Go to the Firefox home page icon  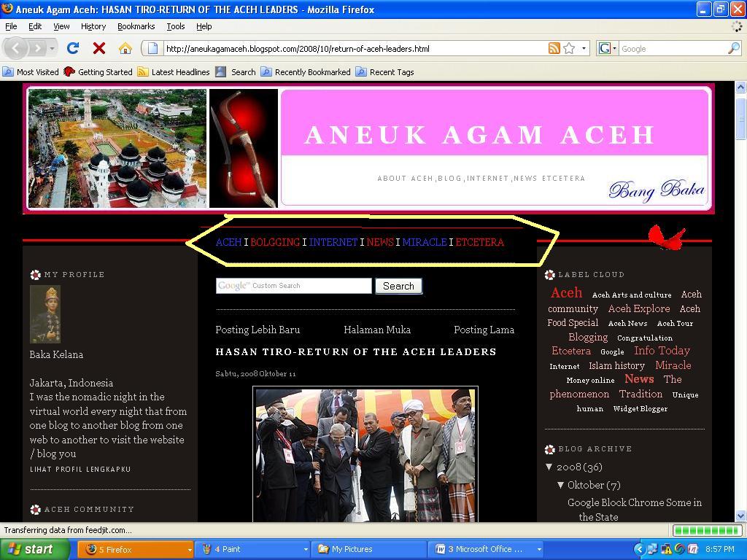pyautogui.click(x=125, y=48)
